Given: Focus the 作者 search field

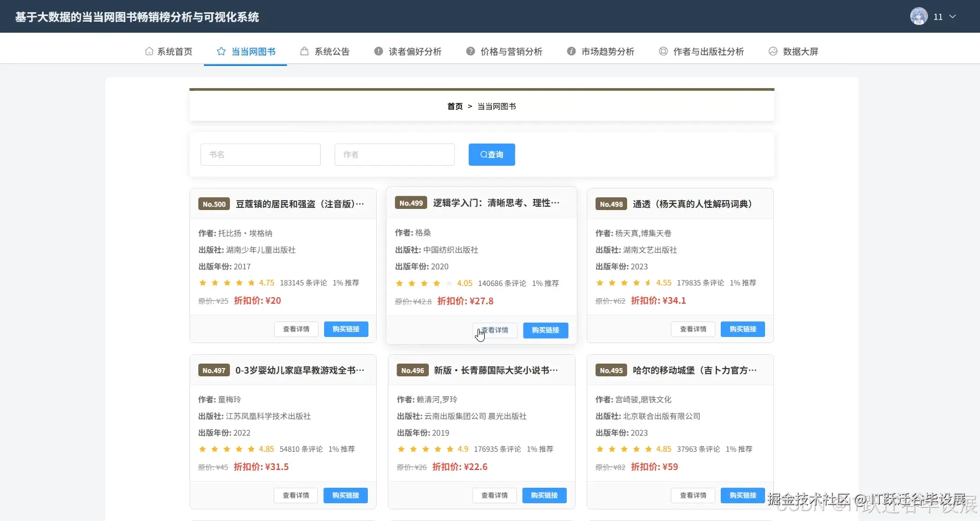Looking at the screenshot, I should (x=394, y=155).
